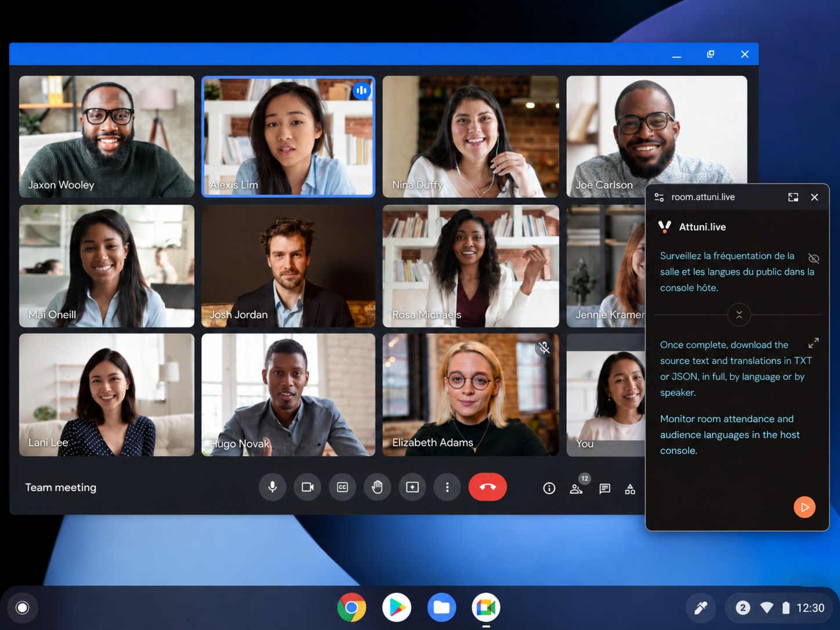Show the participants list with 12 badge
The width and height of the screenshot is (840, 630).
point(577,487)
